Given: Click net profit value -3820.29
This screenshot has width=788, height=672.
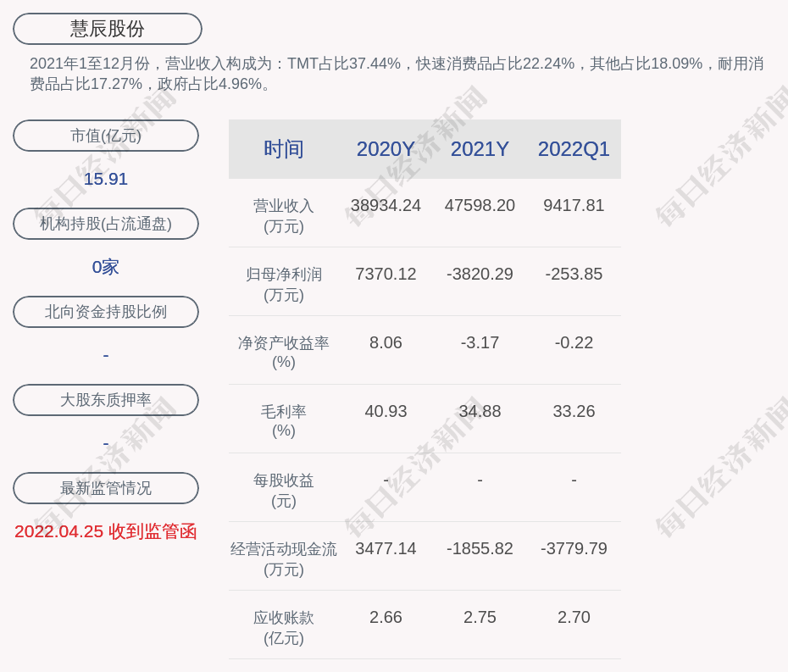Looking at the screenshot, I should 480,274.
